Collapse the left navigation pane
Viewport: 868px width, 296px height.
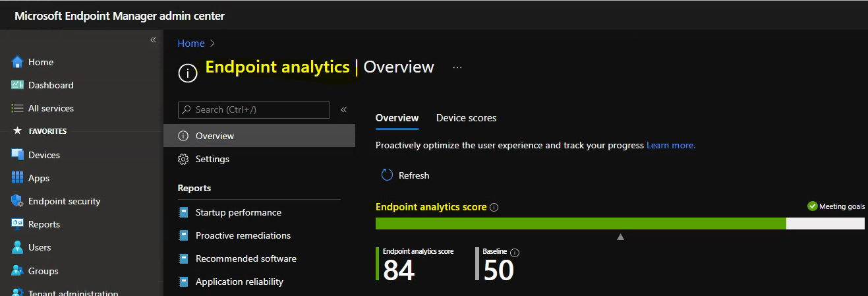(x=153, y=40)
